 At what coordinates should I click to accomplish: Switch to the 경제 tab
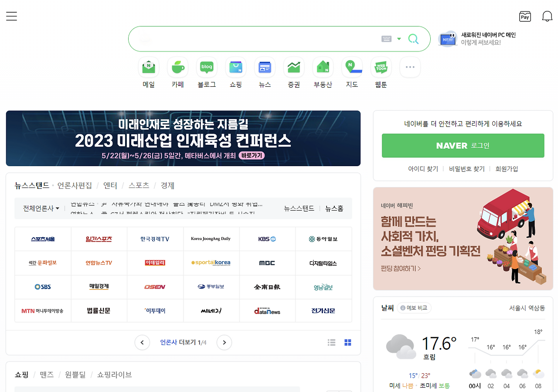click(x=167, y=185)
